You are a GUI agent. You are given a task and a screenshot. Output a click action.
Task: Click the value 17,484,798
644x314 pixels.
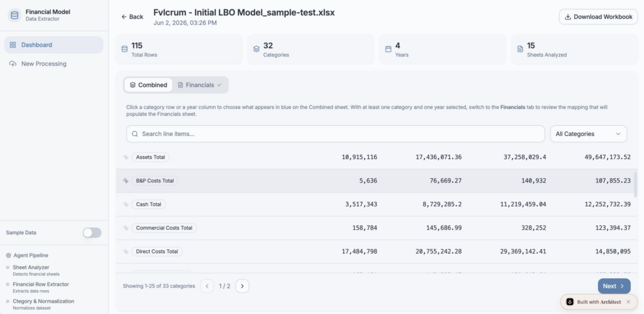coord(359,252)
